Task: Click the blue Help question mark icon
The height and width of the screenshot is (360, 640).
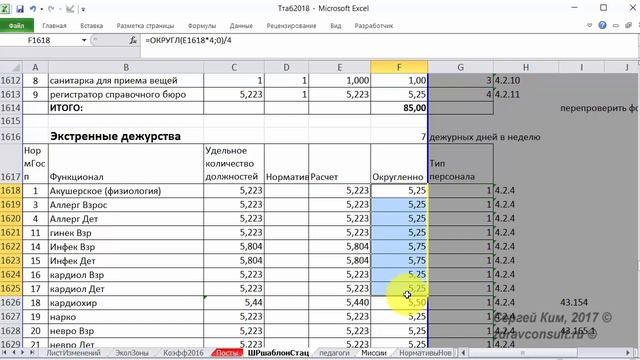Action: coord(602,25)
